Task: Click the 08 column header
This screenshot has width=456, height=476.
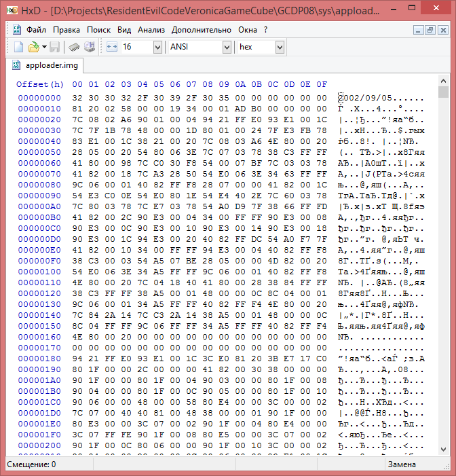Action: (x=208, y=84)
